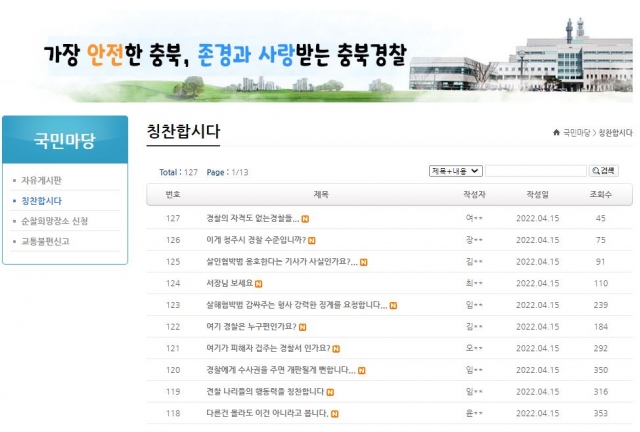Click the 제목 column header

pyautogui.click(x=321, y=194)
